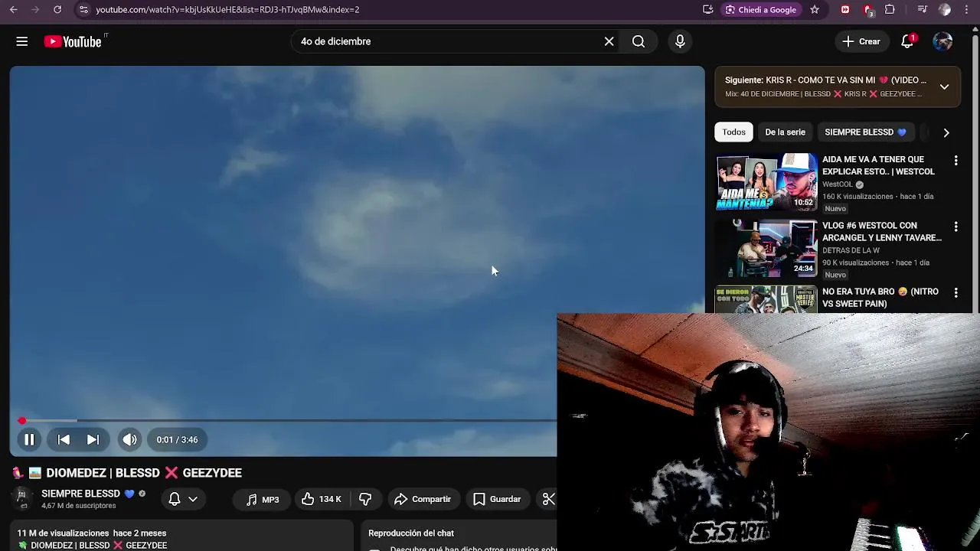Image resolution: width=980 pixels, height=551 pixels.
Task: Open subscription notification bell dropdown
Action: (183, 499)
